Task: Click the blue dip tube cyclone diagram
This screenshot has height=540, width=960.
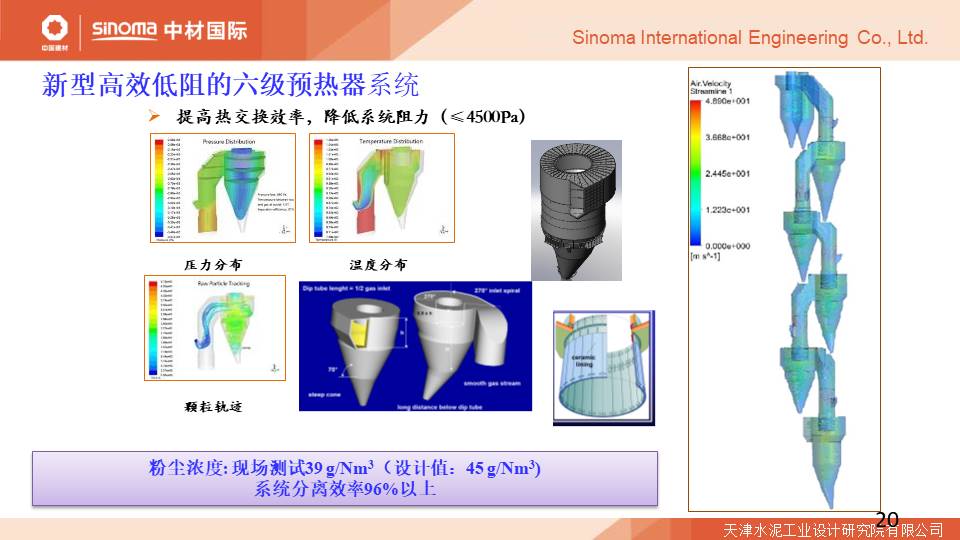Action: click(415, 346)
